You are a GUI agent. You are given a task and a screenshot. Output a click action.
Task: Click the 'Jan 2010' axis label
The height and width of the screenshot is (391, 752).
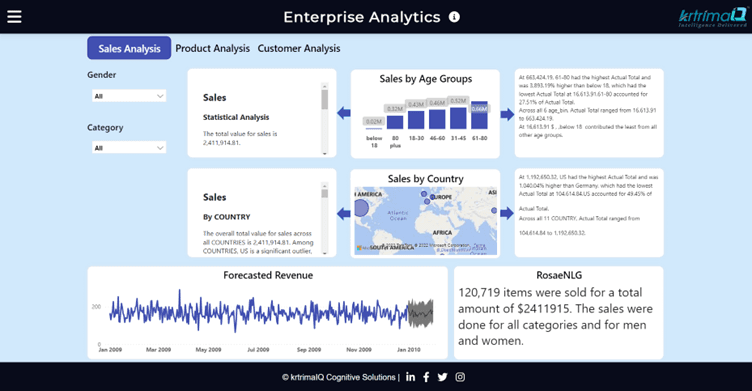coord(409,350)
